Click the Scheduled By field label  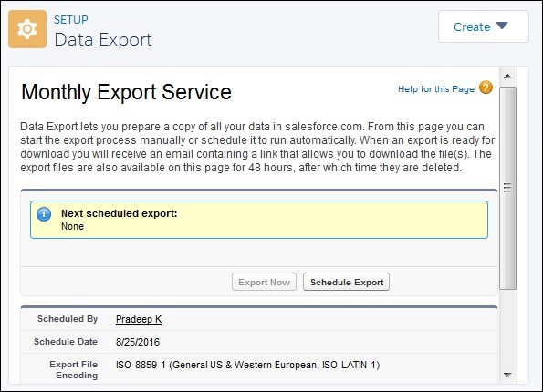click(x=68, y=319)
